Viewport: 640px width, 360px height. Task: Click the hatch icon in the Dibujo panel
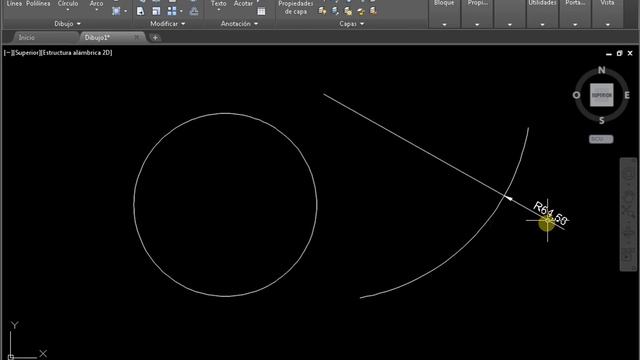click(x=116, y=11)
